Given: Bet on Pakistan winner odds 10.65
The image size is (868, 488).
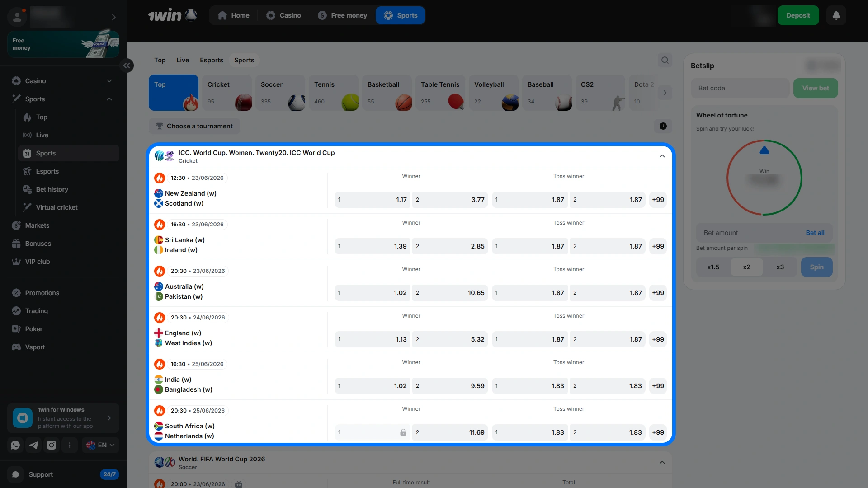Looking at the screenshot, I should coord(450,293).
